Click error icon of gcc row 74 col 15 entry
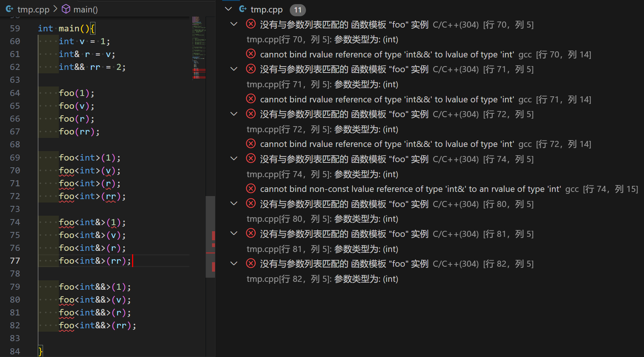 pos(251,189)
